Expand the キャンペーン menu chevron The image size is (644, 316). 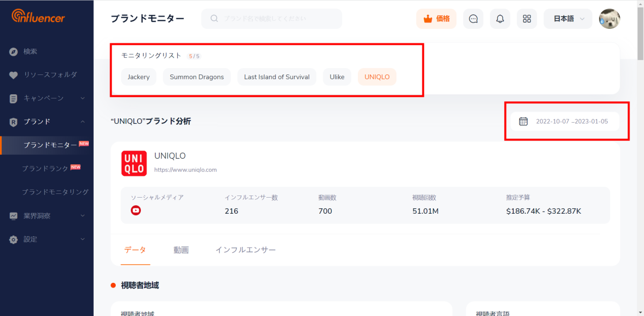(83, 99)
